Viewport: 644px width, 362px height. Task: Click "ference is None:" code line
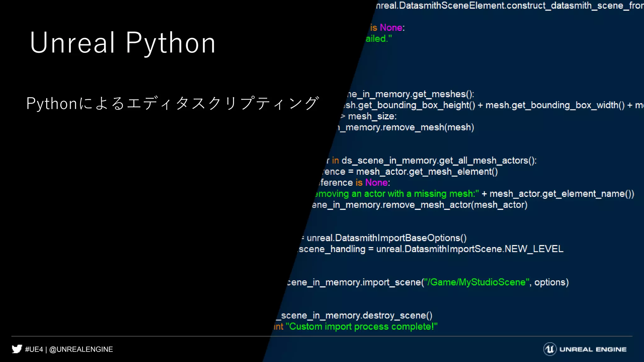[354, 183]
